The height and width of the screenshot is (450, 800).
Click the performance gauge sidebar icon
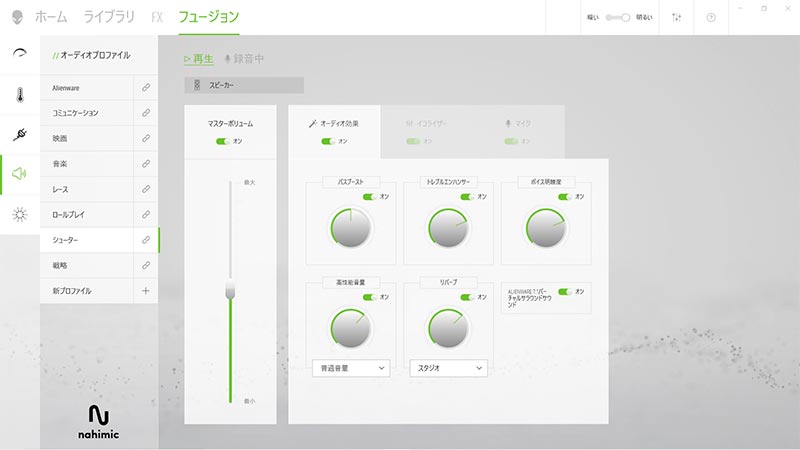coord(19,56)
